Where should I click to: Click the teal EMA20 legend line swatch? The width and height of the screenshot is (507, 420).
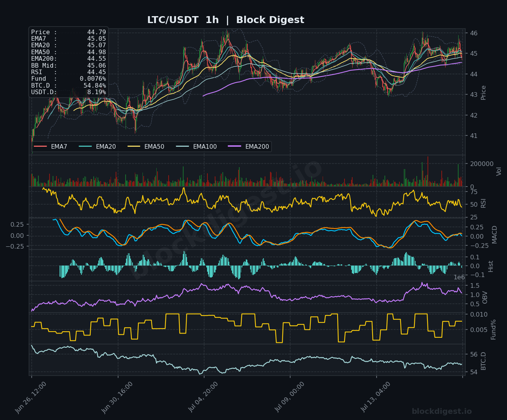pos(85,146)
